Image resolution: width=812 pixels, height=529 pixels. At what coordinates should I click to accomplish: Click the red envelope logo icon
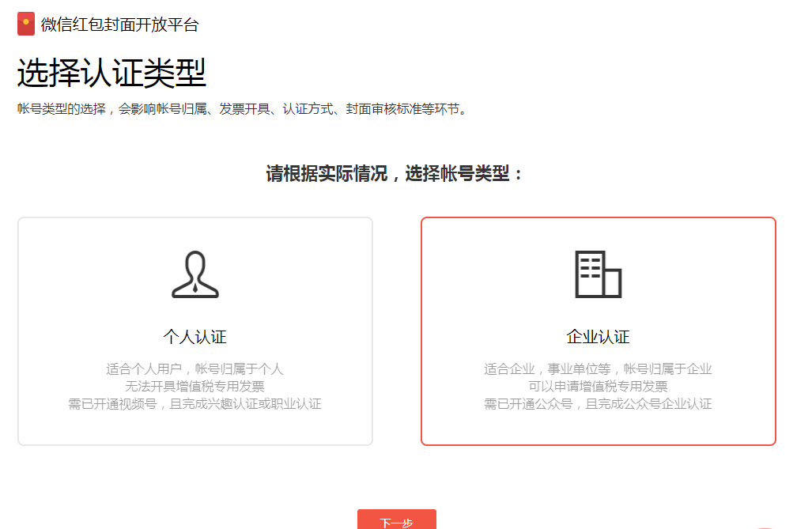(x=26, y=25)
